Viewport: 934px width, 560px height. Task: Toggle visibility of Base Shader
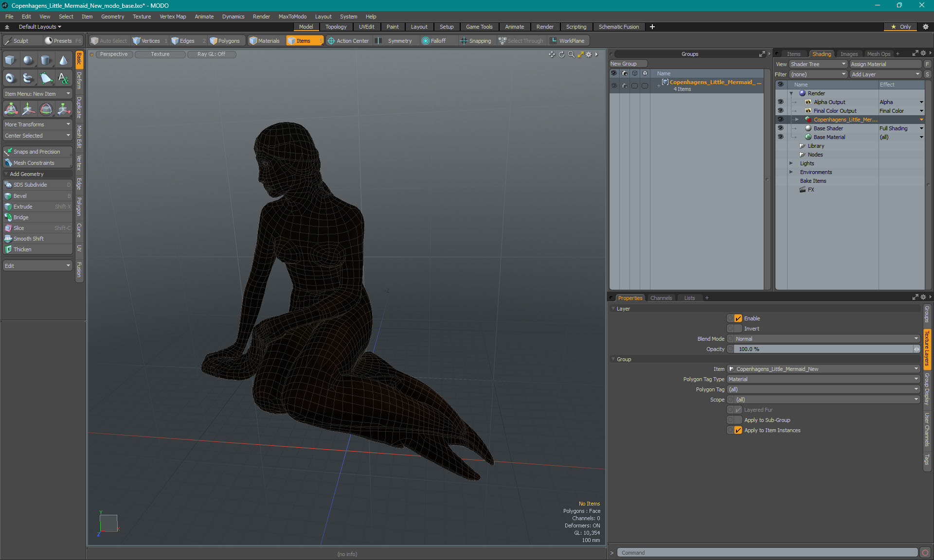point(780,128)
